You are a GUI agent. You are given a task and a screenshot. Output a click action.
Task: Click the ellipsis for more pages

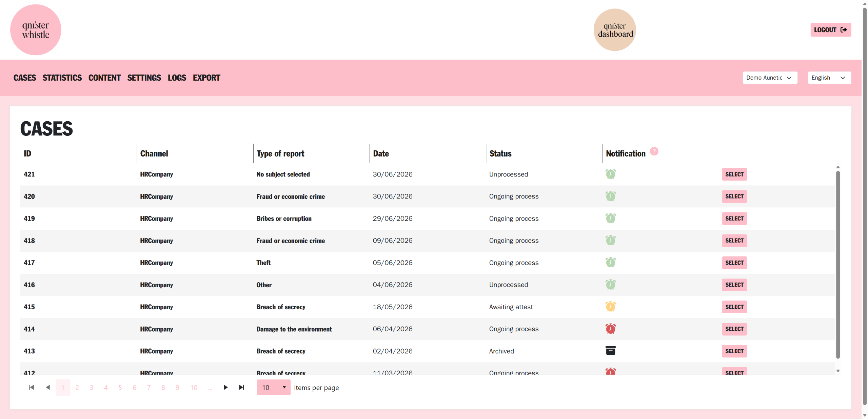point(210,387)
